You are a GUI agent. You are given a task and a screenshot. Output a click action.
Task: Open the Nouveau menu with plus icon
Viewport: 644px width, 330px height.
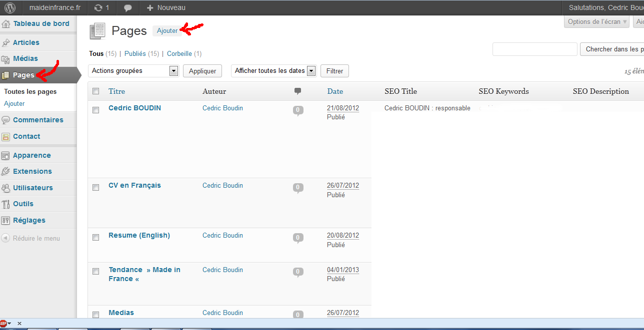166,7
